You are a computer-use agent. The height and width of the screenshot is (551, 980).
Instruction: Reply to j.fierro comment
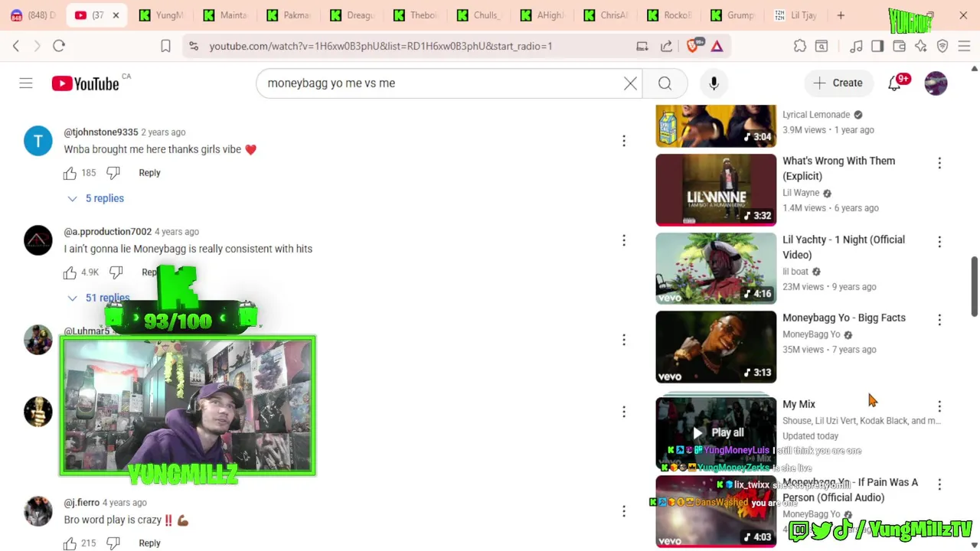tap(149, 543)
